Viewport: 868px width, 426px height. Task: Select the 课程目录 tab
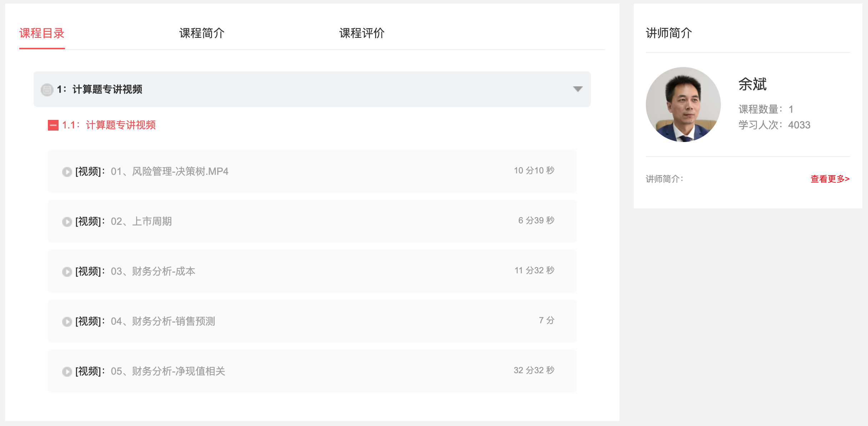(42, 33)
